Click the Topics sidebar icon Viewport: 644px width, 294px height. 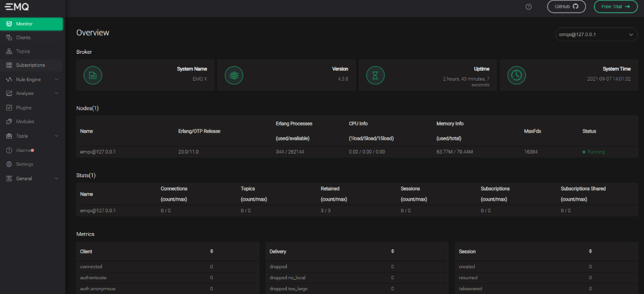point(9,52)
